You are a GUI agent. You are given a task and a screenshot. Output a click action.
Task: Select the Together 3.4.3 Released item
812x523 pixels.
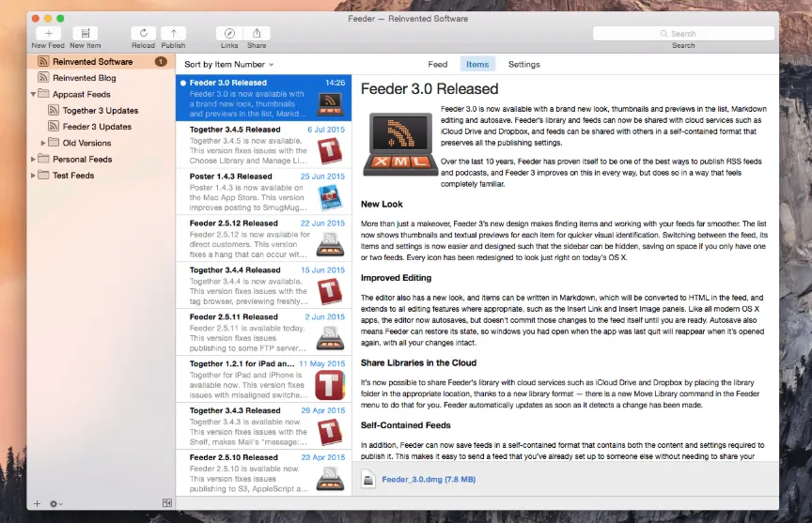(263, 426)
